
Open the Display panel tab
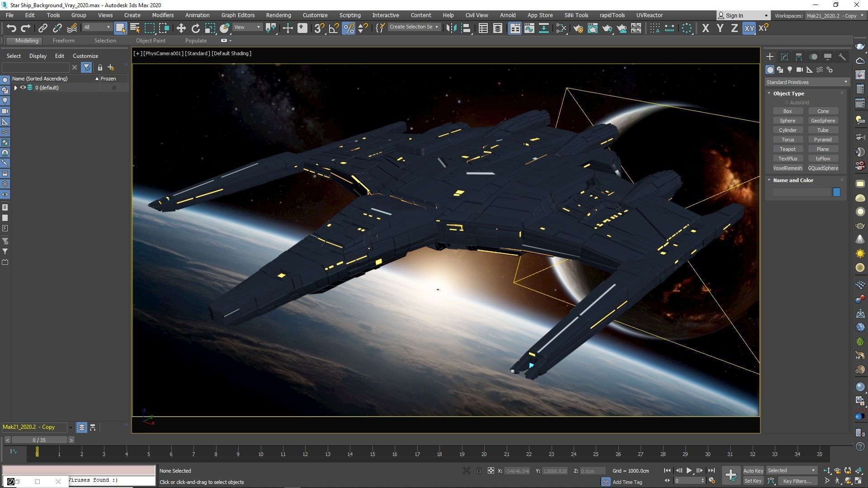click(x=827, y=56)
